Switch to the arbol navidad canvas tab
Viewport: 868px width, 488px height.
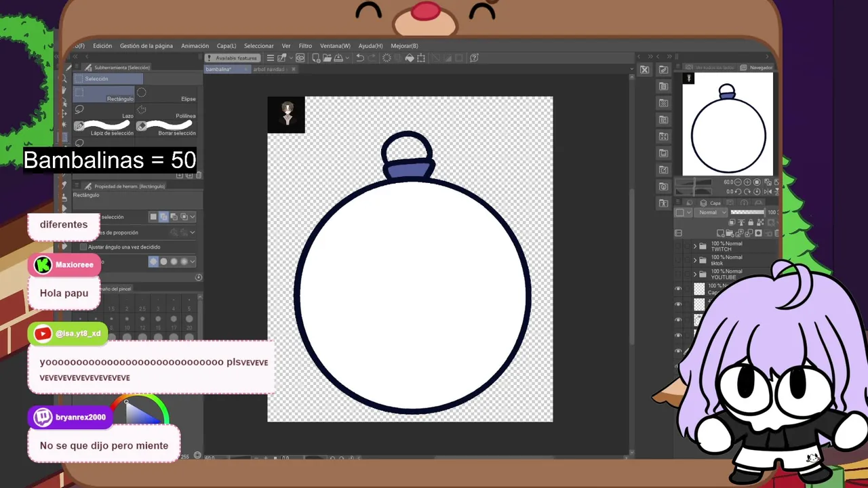269,69
